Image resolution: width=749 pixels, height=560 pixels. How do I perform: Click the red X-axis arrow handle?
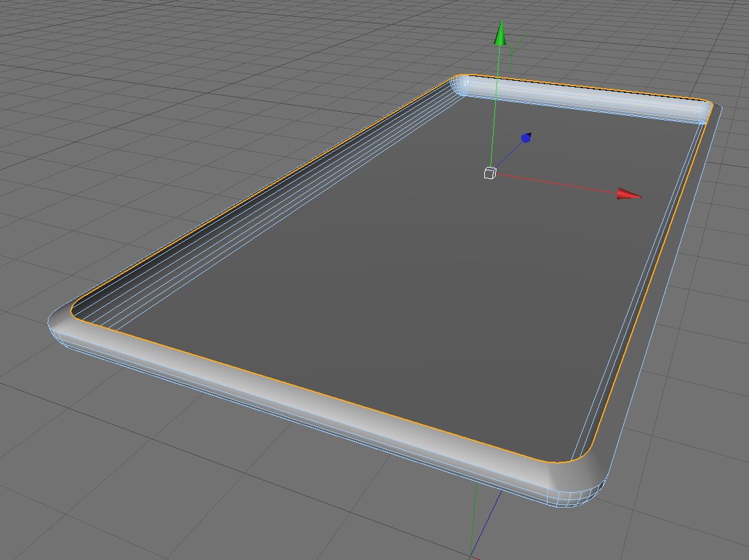pyautogui.click(x=628, y=194)
